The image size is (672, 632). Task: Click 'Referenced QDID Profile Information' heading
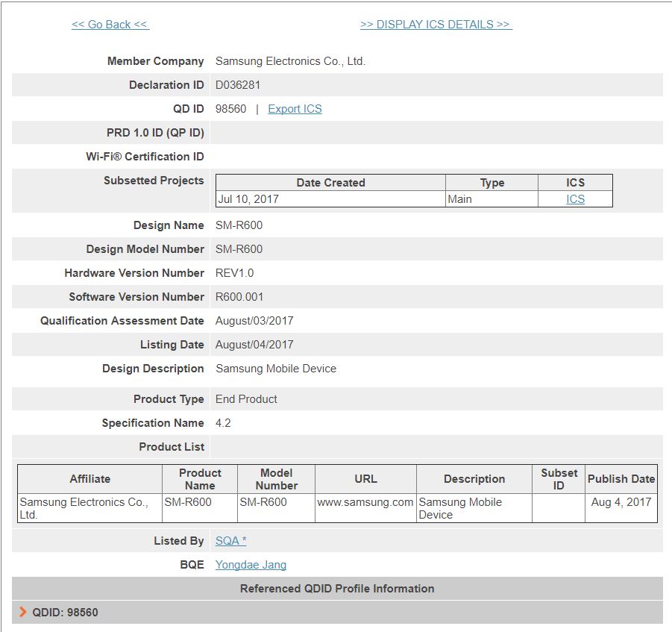337,589
